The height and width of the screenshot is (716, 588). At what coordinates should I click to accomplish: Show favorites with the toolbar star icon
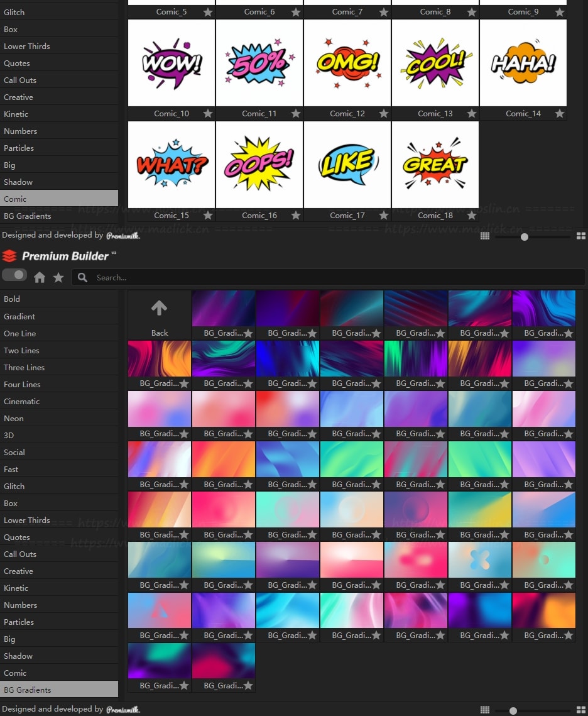pos(58,277)
